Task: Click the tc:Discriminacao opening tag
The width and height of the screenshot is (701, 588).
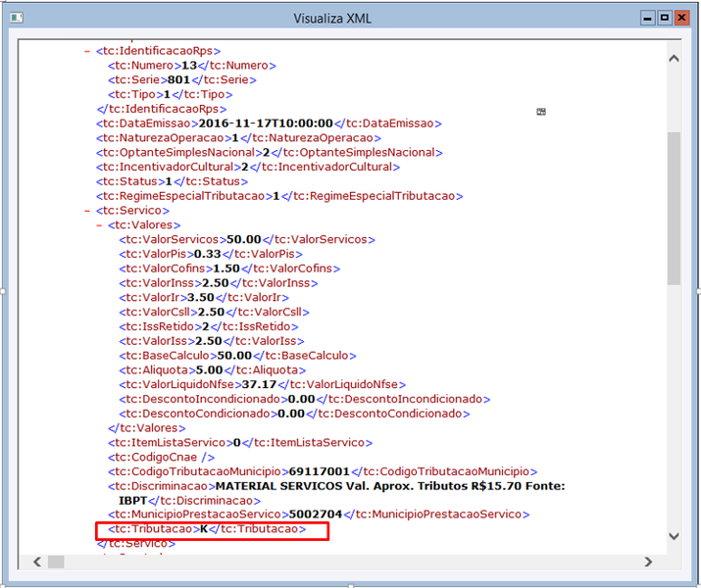Action: coord(162,486)
